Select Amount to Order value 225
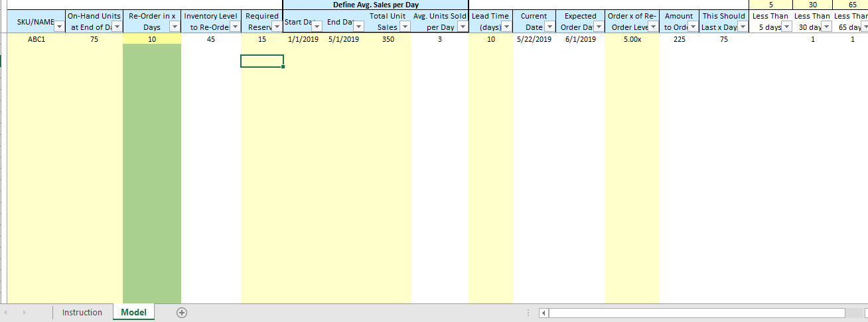The width and height of the screenshot is (868, 322). [x=680, y=39]
